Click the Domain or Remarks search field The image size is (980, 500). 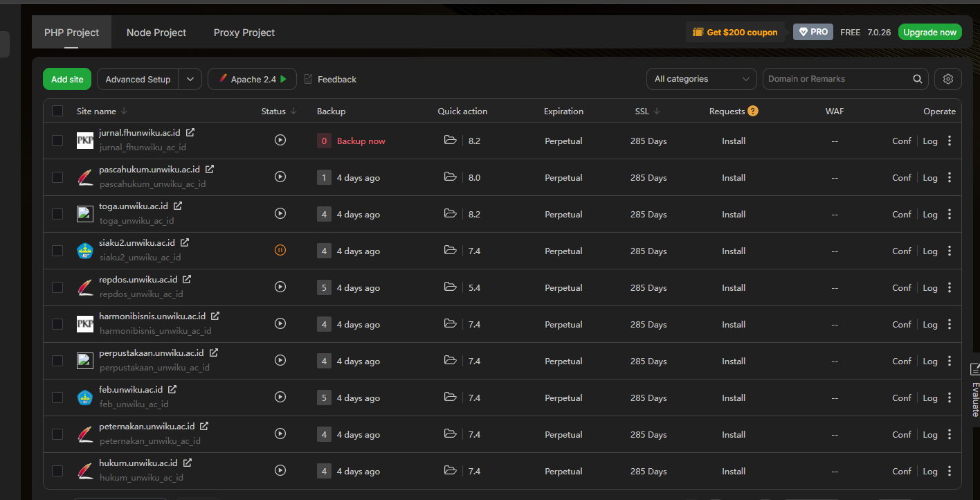click(836, 79)
